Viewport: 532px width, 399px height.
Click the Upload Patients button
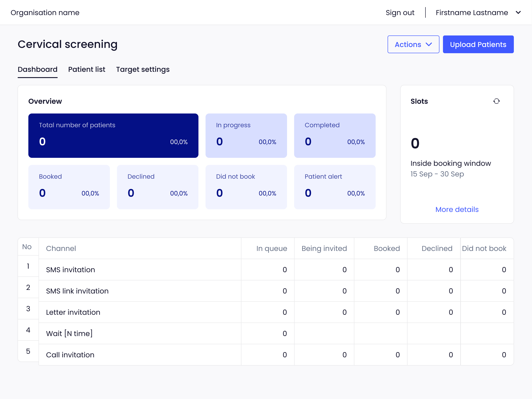click(x=478, y=45)
